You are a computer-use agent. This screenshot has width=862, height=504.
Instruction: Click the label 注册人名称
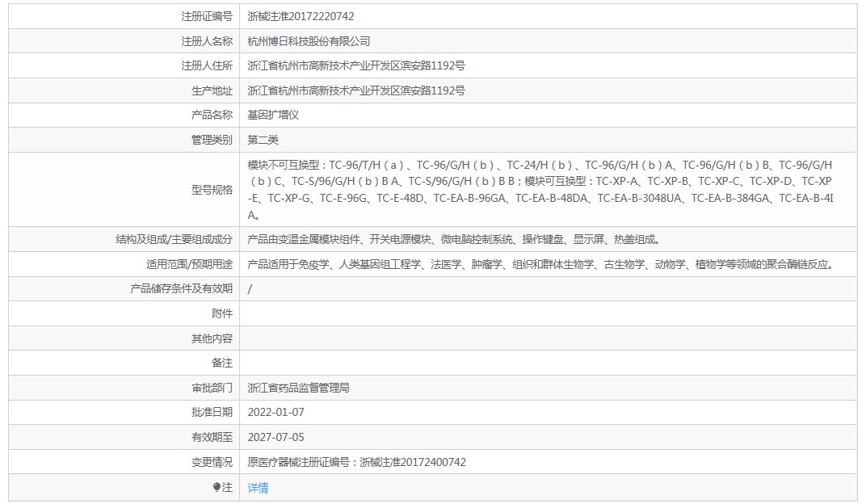click(x=207, y=41)
